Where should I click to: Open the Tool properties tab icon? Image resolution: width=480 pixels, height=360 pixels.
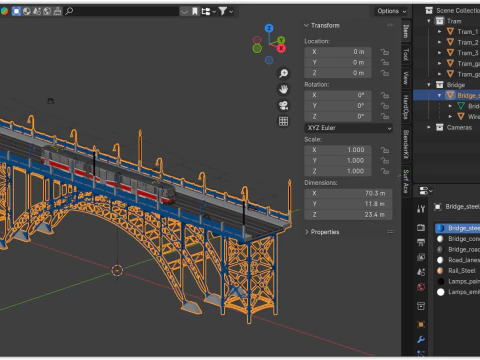(421, 209)
